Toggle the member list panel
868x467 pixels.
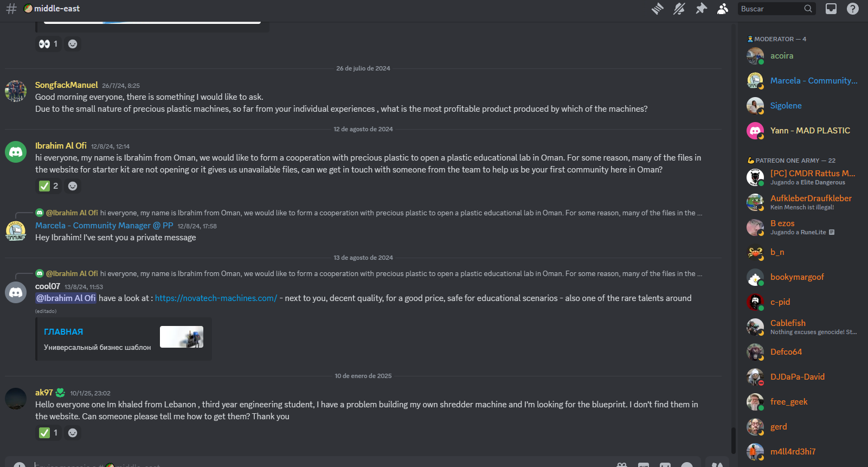pyautogui.click(x=723, y=9)
